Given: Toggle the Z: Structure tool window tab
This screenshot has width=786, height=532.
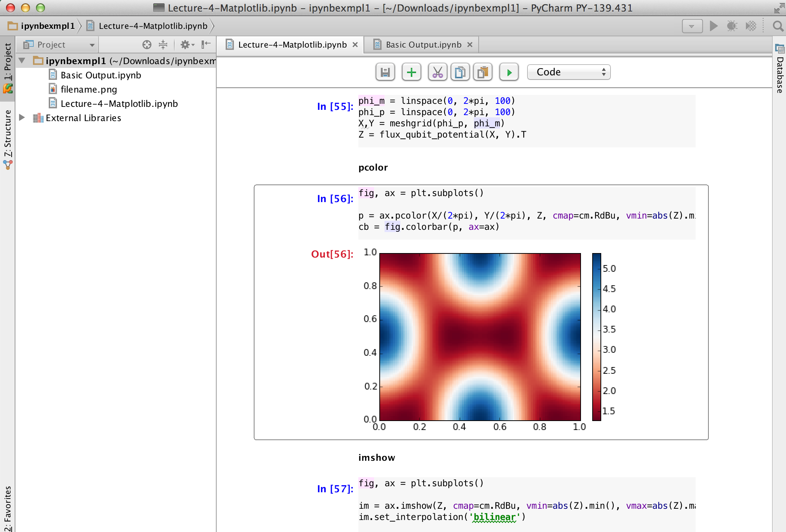Looking at the screenshot, I should click(x=7, y=139).
